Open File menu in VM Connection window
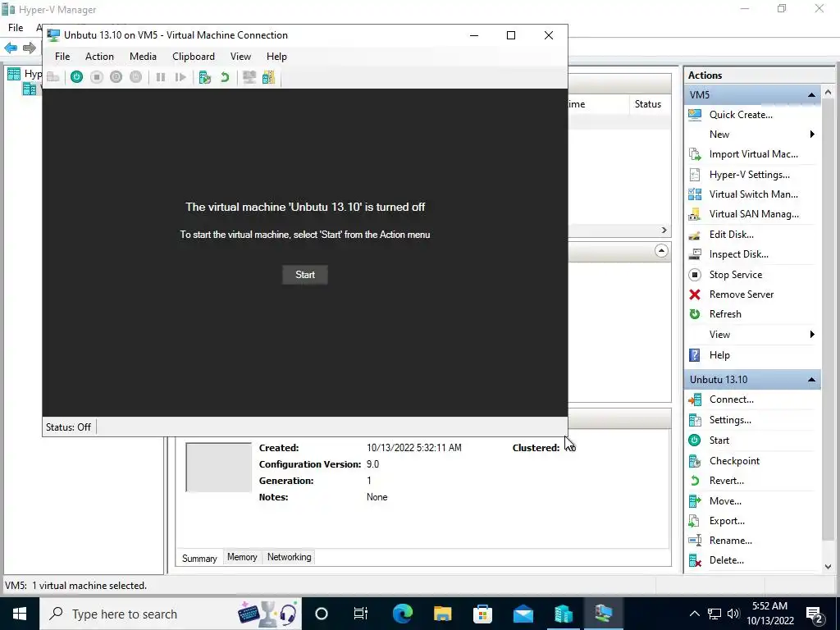 coord(62,57)
